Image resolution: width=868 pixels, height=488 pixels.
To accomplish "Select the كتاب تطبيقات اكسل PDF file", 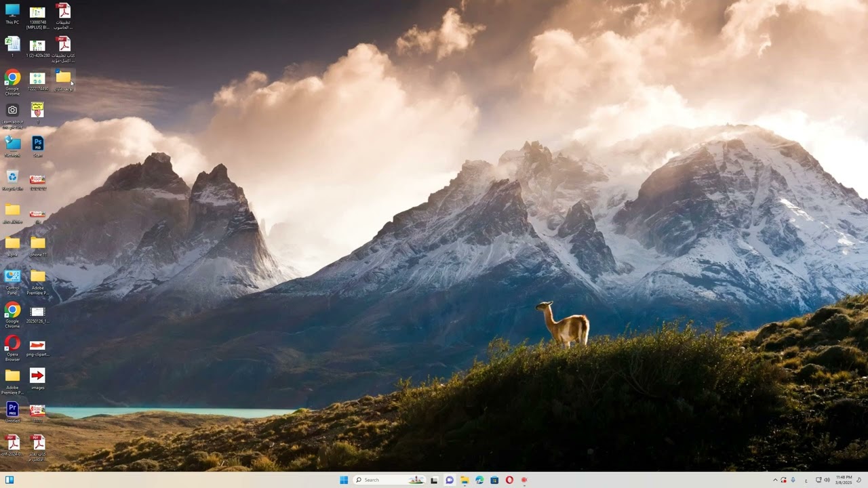I will click(x=63, y=49).
